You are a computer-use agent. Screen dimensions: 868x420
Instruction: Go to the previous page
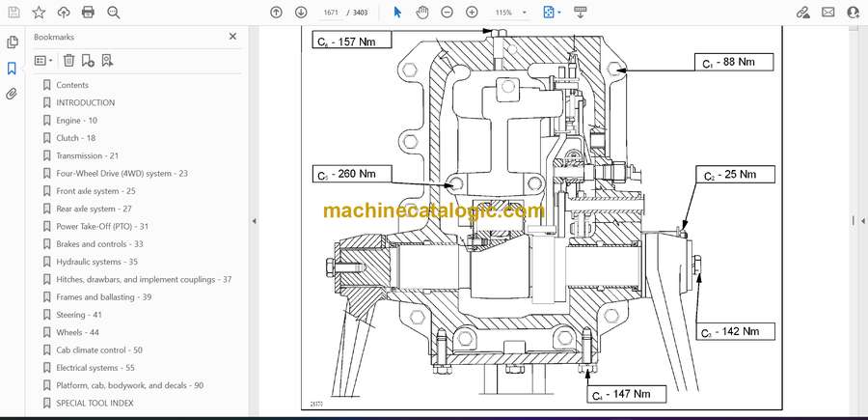pyautogui.click(x=276, y=13)
